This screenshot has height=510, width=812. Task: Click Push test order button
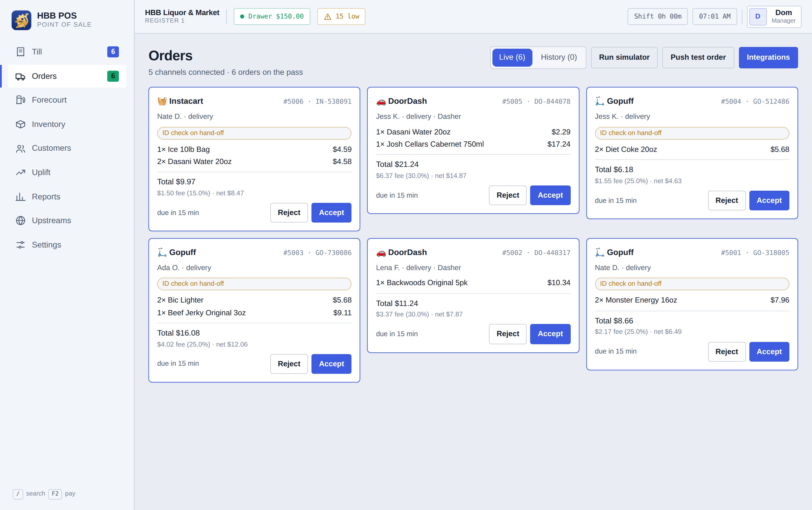pos(698,57)
